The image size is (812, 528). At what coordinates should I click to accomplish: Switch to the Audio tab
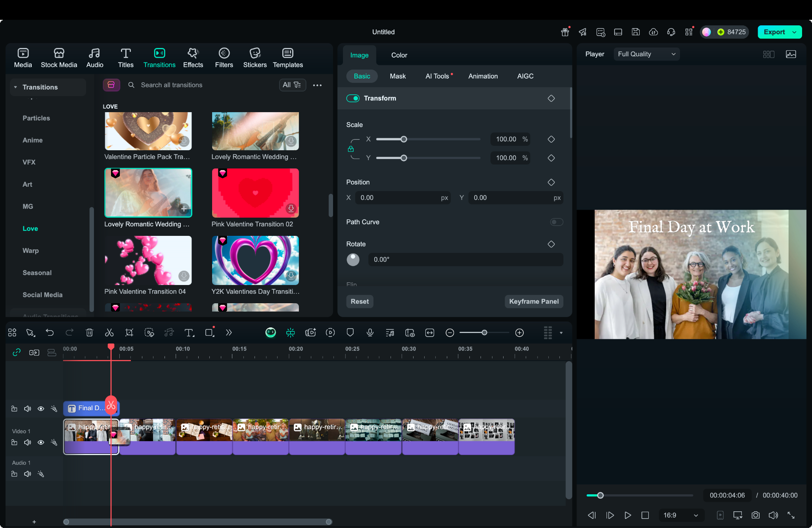pyautogui.click(x=95, y=58)
